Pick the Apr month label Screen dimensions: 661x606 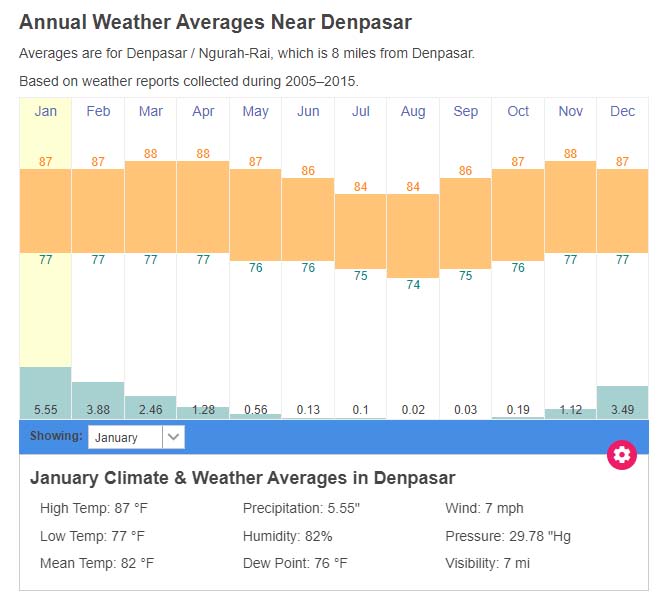pyautogui.click(x=203, y=111)
